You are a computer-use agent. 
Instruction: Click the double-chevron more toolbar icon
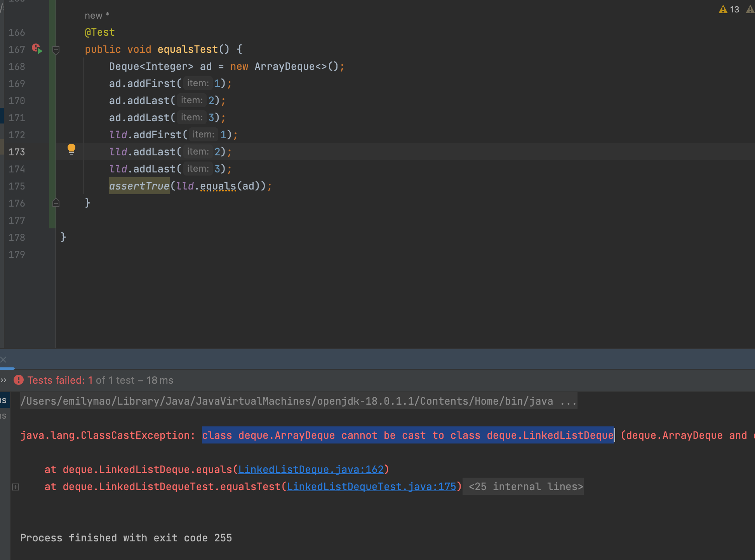[3, 380]
